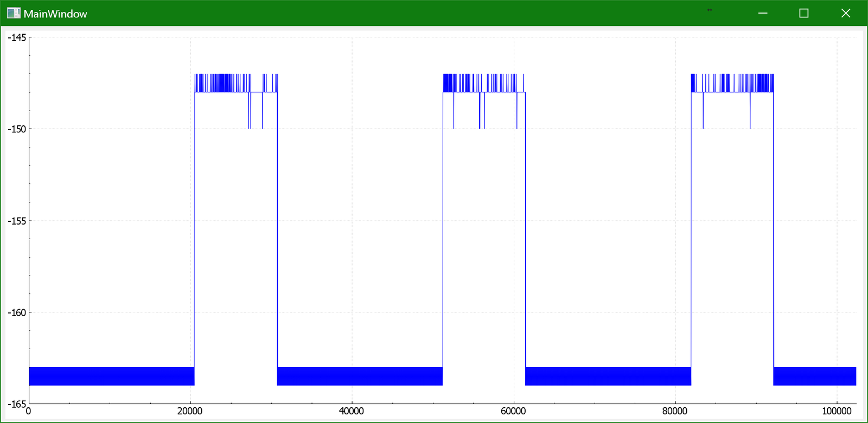This screenshot has height=423, width=868.
Task: Close the MainWindow window
Action: 846,13
